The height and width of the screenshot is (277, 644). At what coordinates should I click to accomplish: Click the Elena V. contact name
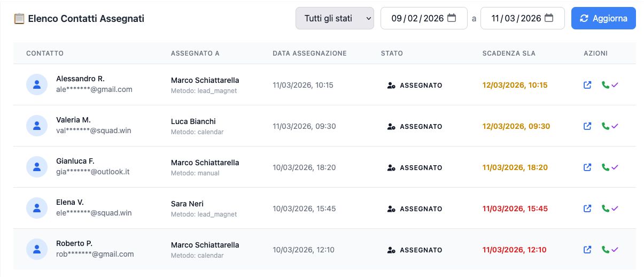pos(70,202)
